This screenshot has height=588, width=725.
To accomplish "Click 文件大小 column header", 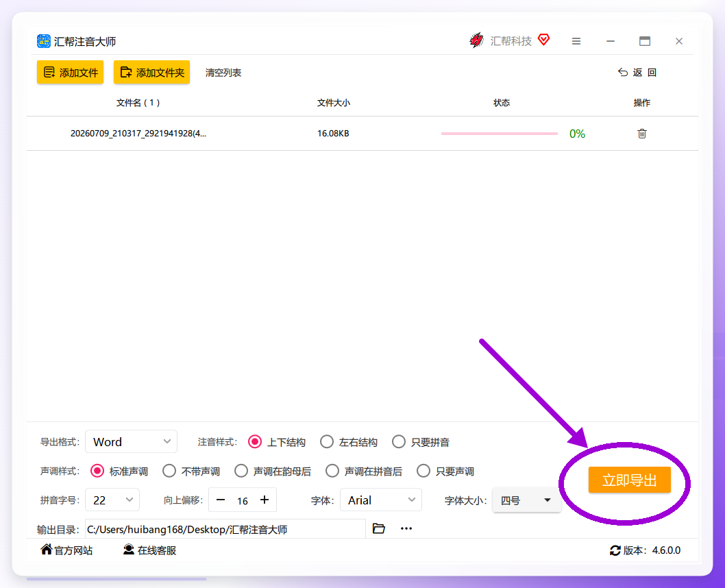I will point(333,103).
